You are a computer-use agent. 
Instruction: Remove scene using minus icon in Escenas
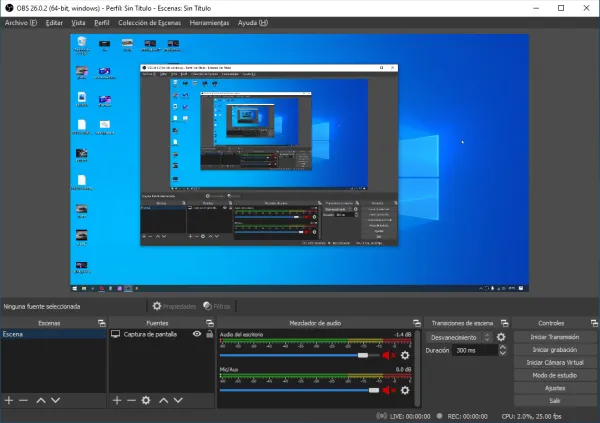23,400
